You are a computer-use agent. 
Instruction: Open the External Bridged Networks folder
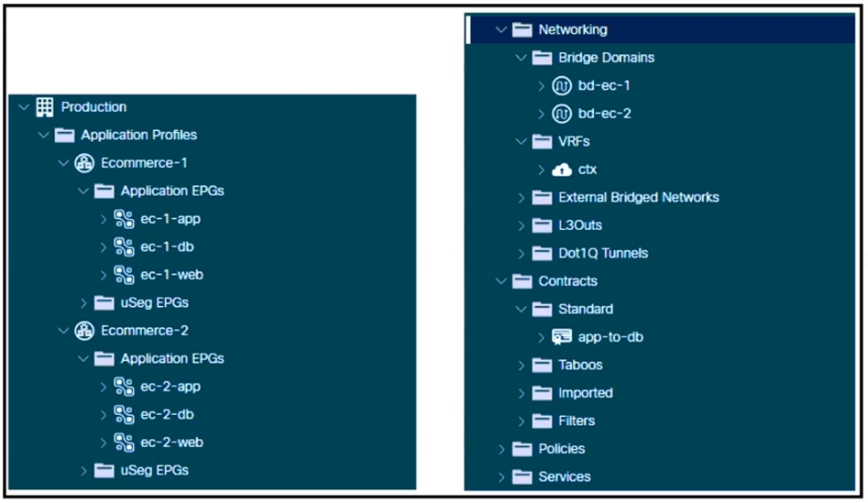click(638, 197)
